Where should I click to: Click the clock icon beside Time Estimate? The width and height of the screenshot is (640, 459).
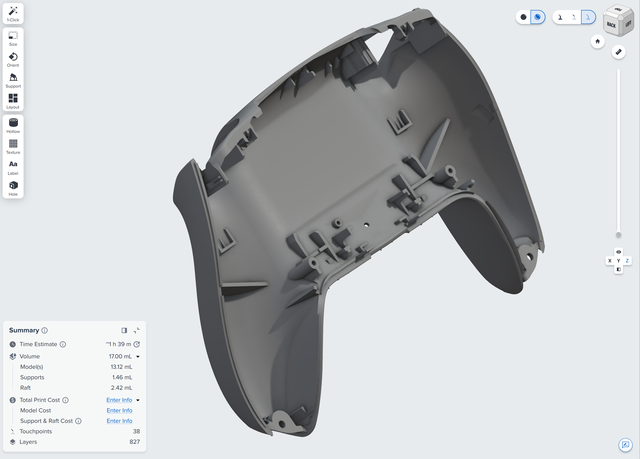[13, 344]
